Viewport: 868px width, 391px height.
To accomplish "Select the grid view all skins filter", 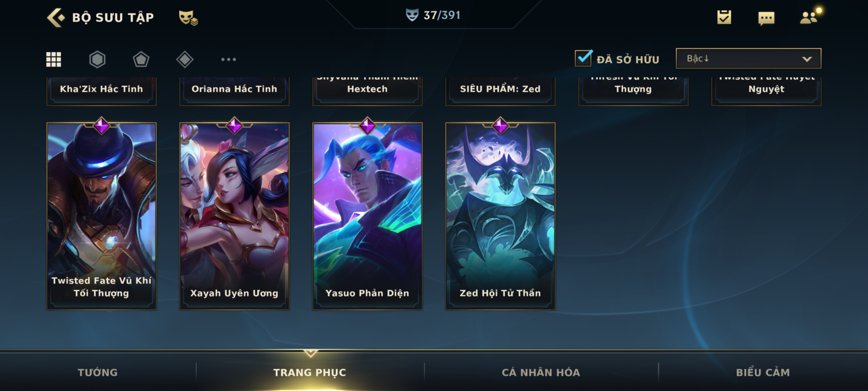I will coord(54,59).
